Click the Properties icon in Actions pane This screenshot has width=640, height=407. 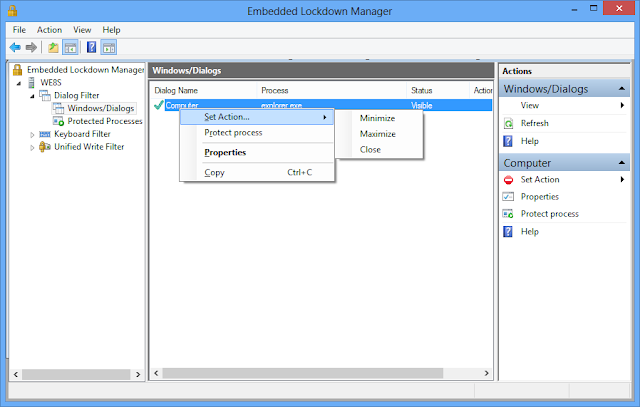(x=508, y=197)
